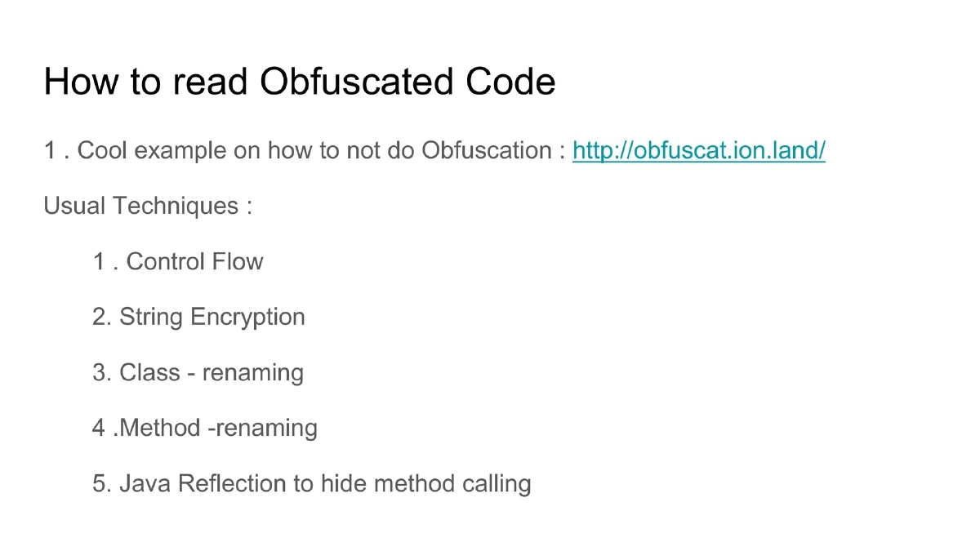The height and width of the screenshot is (551, 980).
Task: Click the word "Obfuscation" before the link
Action: pyautogui.click(x=487, y=151)
